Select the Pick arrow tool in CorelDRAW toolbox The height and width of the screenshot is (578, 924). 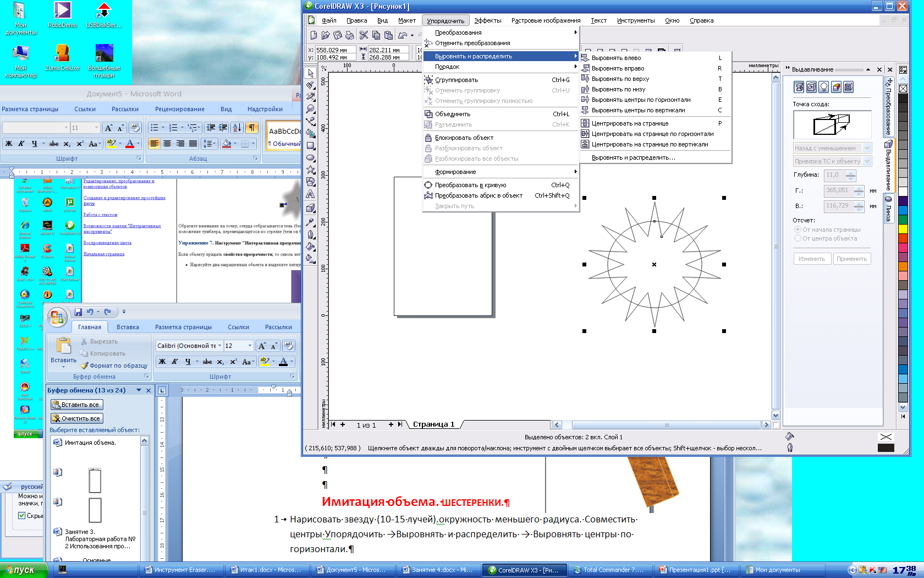[x=311, y=73]
